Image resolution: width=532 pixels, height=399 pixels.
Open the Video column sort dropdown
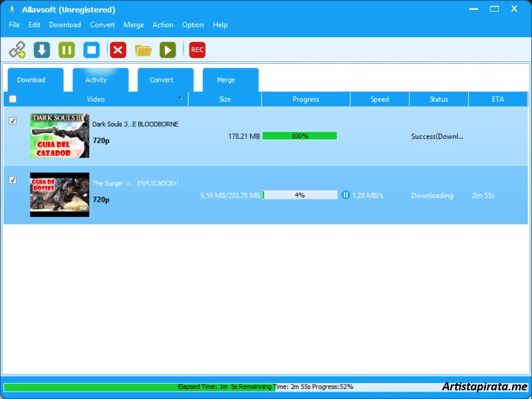click(x=180, y=98)
